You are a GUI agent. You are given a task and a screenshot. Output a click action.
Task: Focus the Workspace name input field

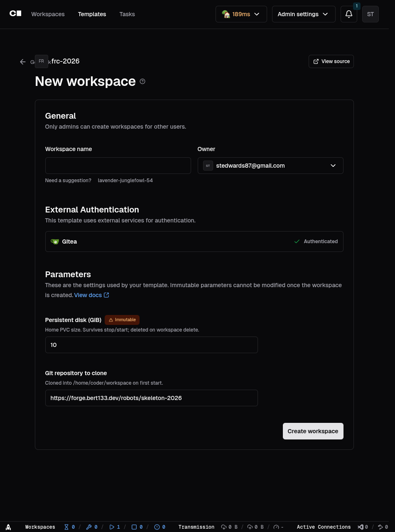(x=118, y=166)
